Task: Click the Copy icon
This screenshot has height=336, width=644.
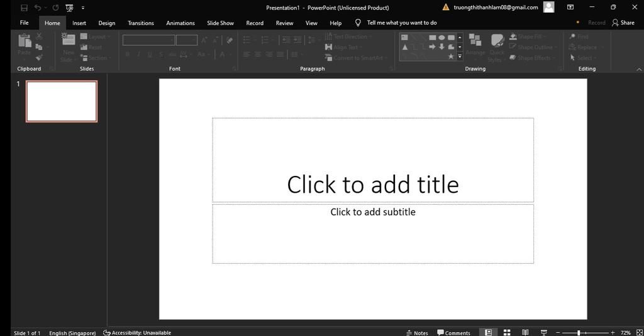Action: pos(39,46)
